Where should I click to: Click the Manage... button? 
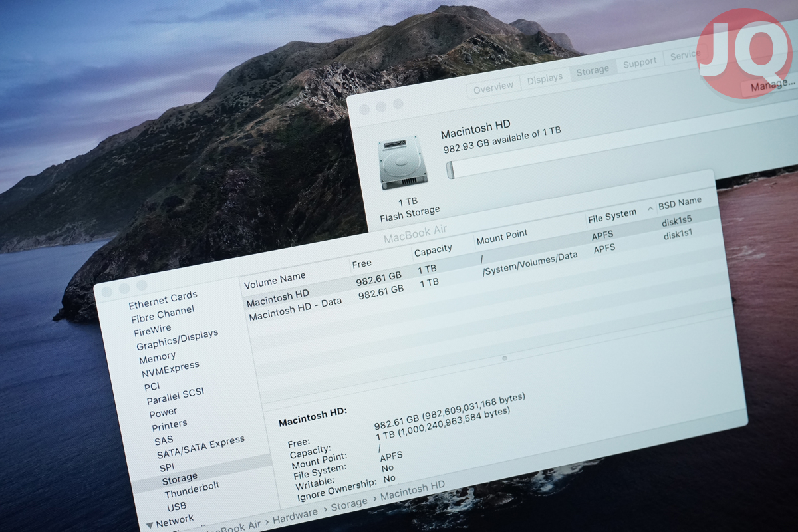coord(771,84)
